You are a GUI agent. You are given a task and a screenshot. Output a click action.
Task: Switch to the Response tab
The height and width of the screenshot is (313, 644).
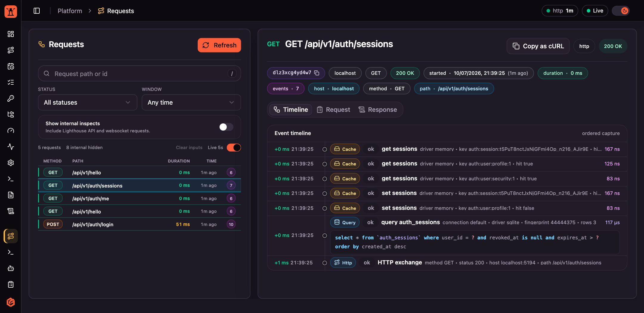[x=378, y=110]
